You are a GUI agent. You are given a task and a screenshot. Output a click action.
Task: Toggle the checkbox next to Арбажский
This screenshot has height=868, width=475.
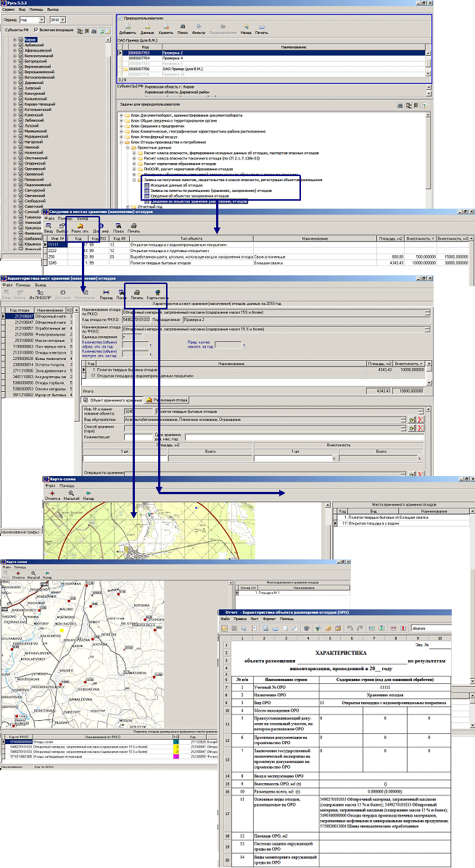[20, 45]
